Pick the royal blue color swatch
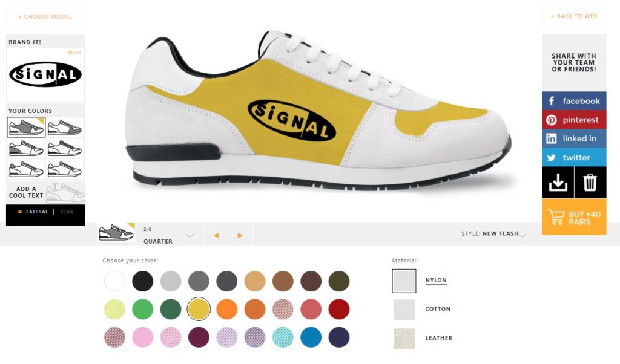 point(311,337)
